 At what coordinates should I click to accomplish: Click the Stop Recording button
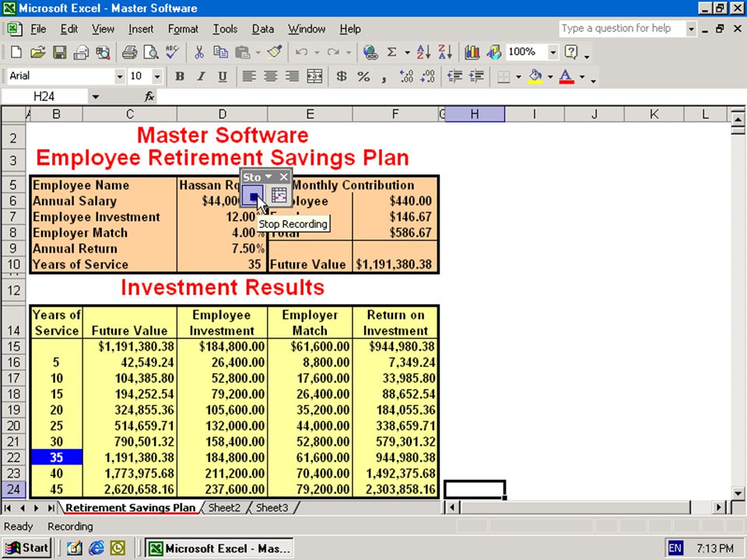click(x=253, y=196)
